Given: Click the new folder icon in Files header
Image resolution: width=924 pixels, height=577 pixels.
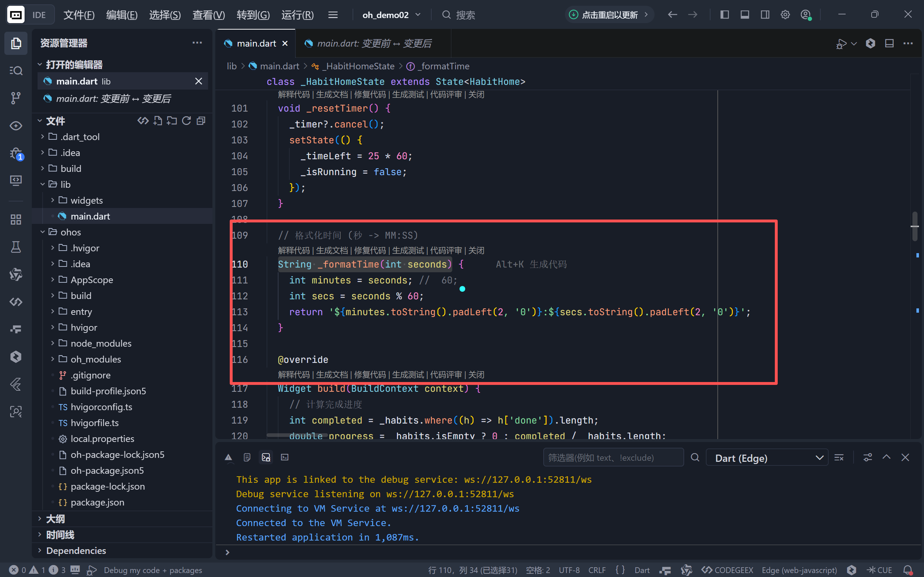Looking at the screenshot, I should tap(172, 121).
